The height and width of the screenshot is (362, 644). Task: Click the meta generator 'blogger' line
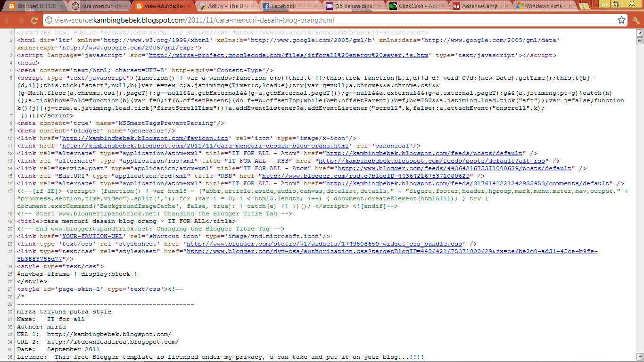96,131
